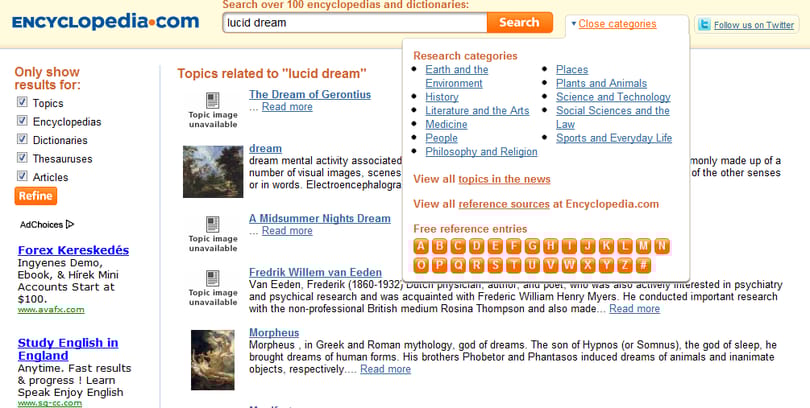Uncheck the Encyclopedias filter checkbox
Screen dimensions: 810x408
[22, 120]
